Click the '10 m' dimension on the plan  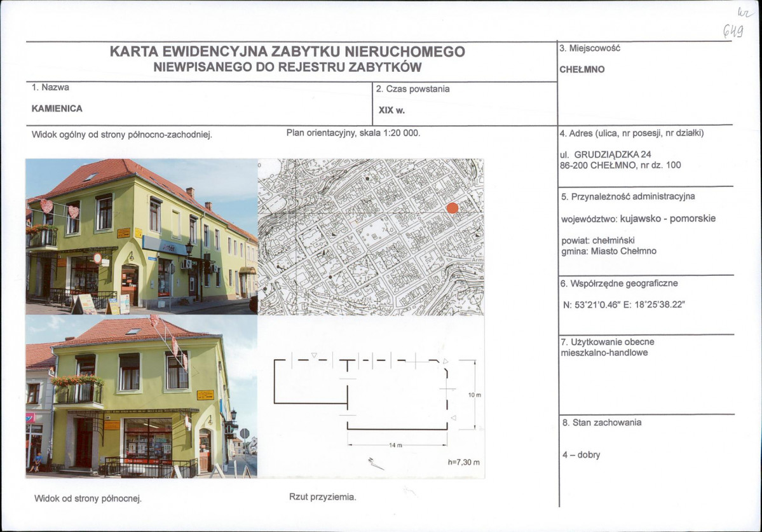click(x=475, y=395)
